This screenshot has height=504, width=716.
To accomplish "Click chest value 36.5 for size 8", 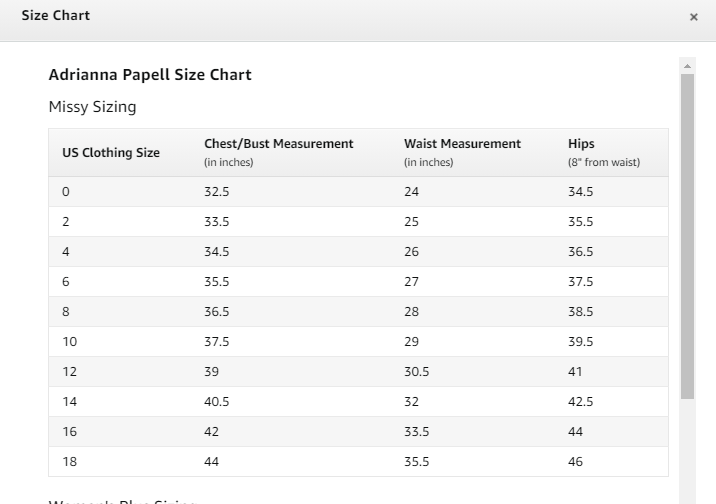I will 216,312.
